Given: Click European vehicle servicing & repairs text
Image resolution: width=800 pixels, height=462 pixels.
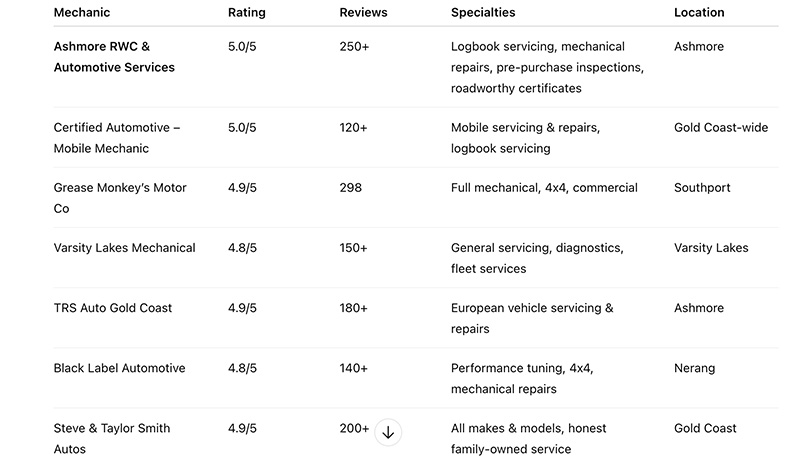Looking at the screenshot, I should pyautogui.click(x=532, y=318).
